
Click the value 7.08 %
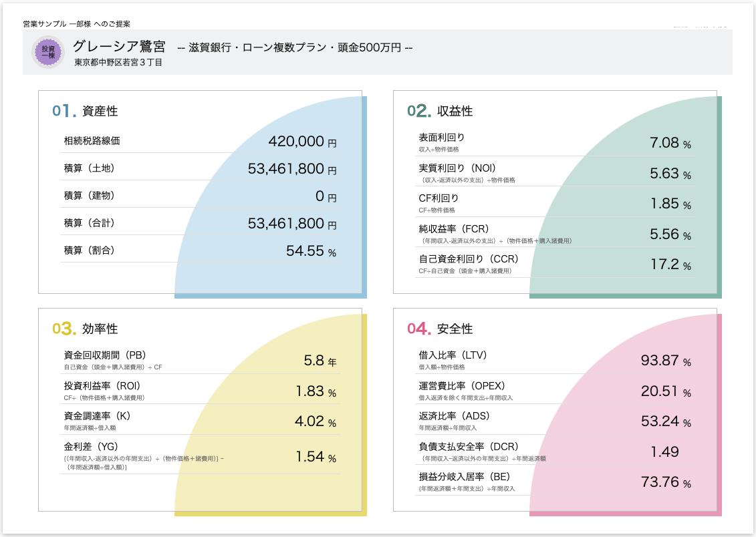tap(670, 142)
